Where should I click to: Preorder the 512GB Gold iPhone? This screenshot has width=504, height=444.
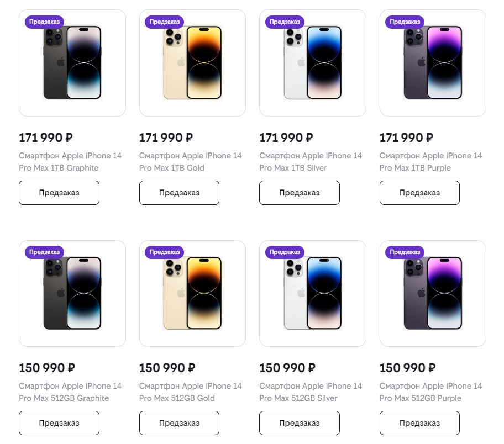coord(179,423)
